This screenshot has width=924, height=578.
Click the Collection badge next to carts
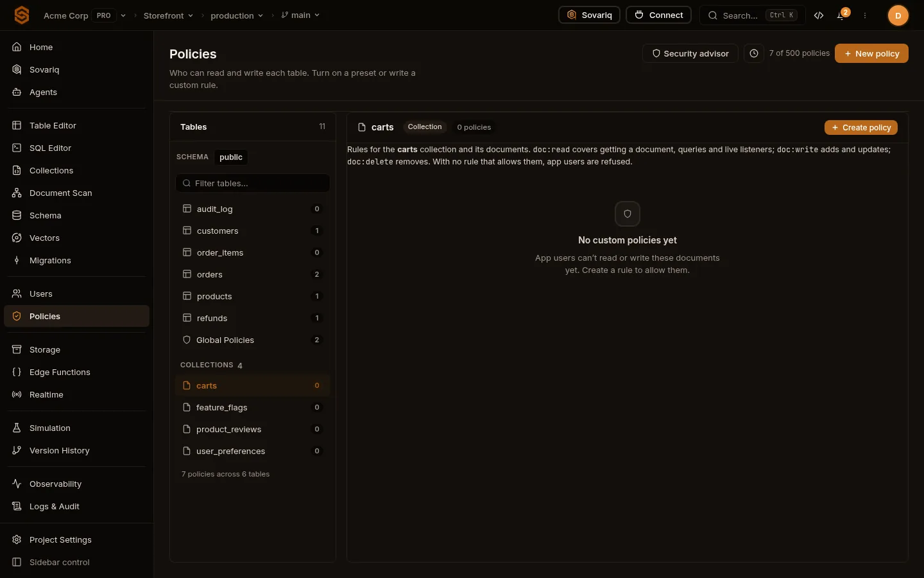point(425,127)
